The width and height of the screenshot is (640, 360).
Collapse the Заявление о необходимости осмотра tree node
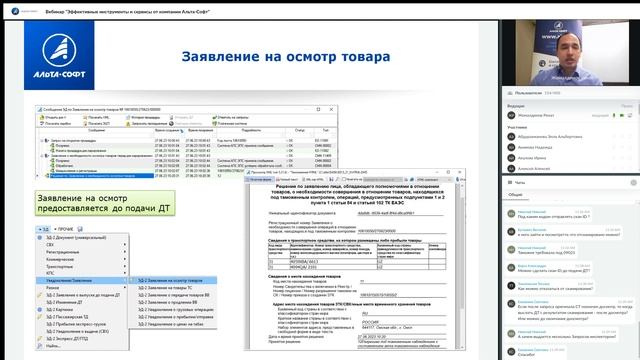[x=42, y=156]
